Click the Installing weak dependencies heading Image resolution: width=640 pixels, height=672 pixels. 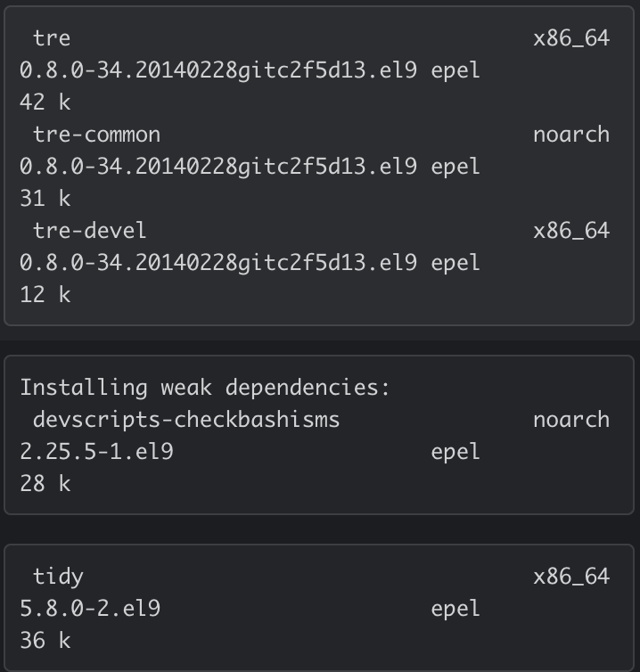(205, 388)
